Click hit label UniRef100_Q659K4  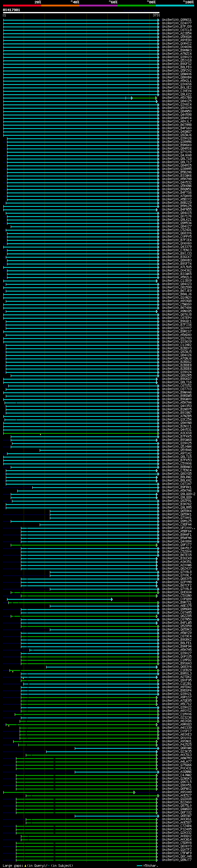176,511
